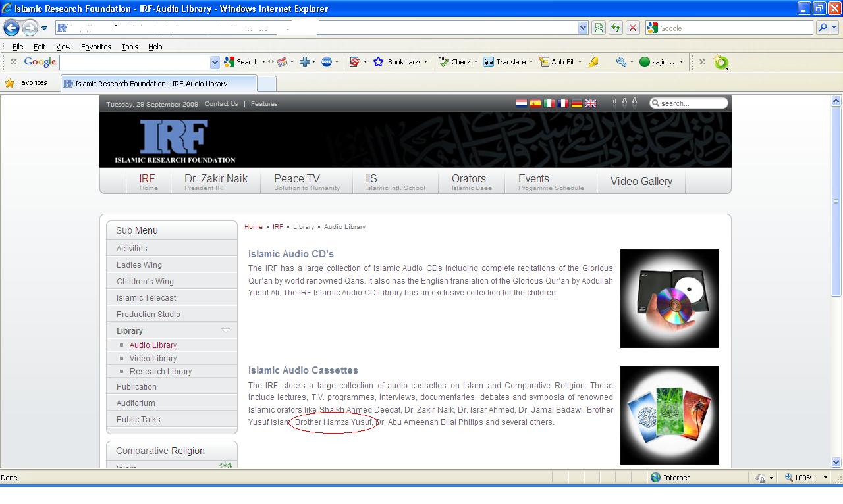This screenshot has height=504, width=843.
Task: Select the Netherlands flag language
Action: [x=521, y=103]
